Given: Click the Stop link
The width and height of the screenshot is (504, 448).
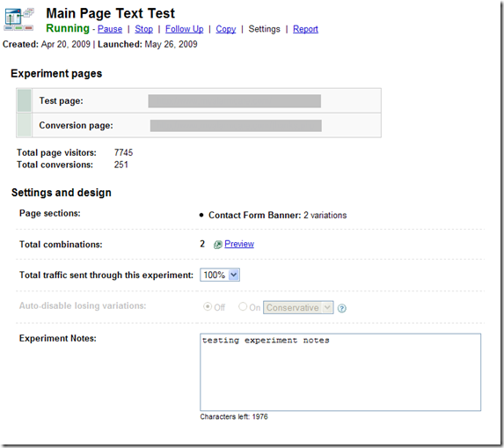Looking at the screenshot, I should tap(143, 29).
